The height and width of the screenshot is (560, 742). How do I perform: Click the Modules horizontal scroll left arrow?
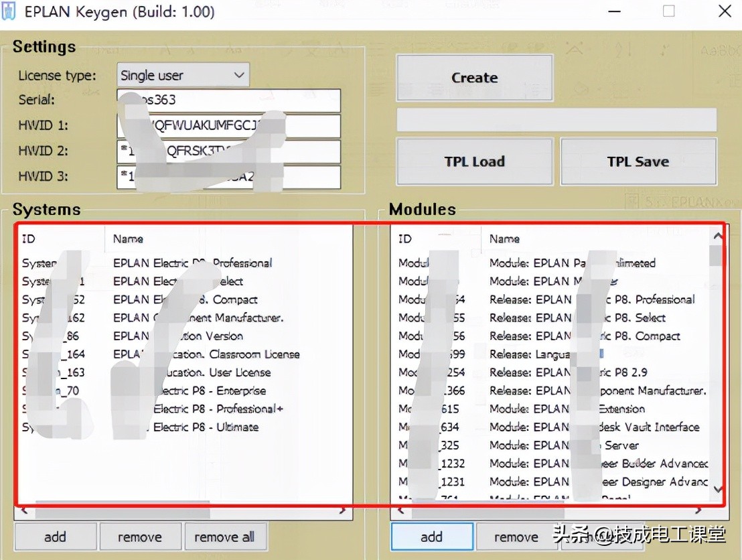401,511
